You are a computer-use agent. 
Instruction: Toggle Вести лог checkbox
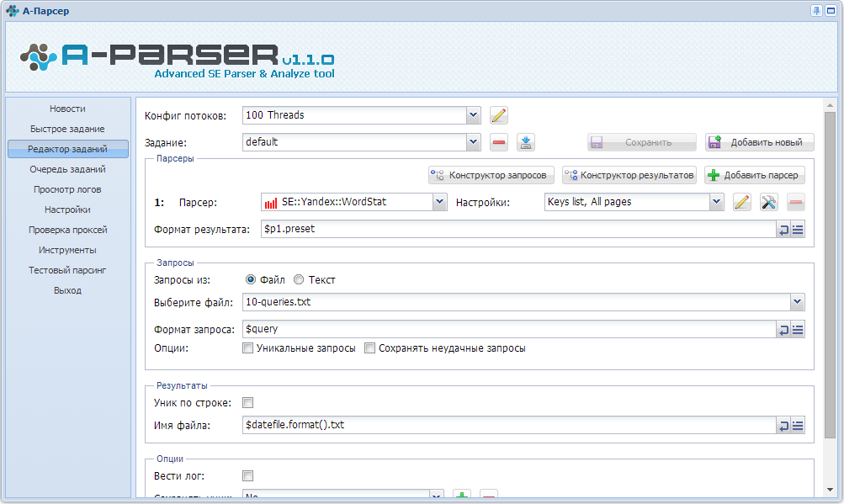tap(247, 475)
